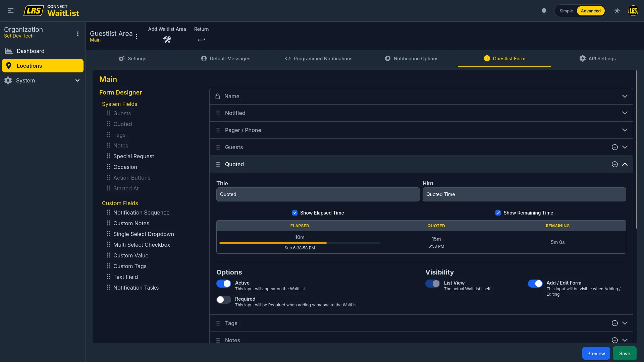644x362 pixels.
Task: Open the Default Messages tab
Action: tap(225, 59)
